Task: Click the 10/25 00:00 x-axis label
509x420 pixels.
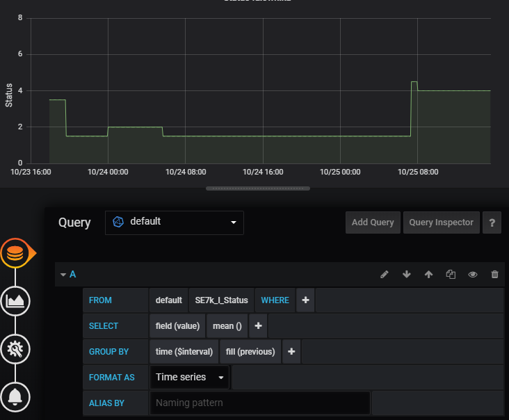Action: [340, 172]
